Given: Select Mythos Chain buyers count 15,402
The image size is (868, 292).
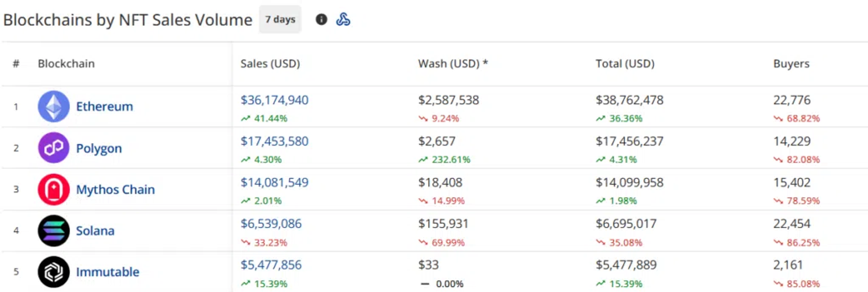Looking at the screenshot, I should pyautogui.click(x=792, y=182).
